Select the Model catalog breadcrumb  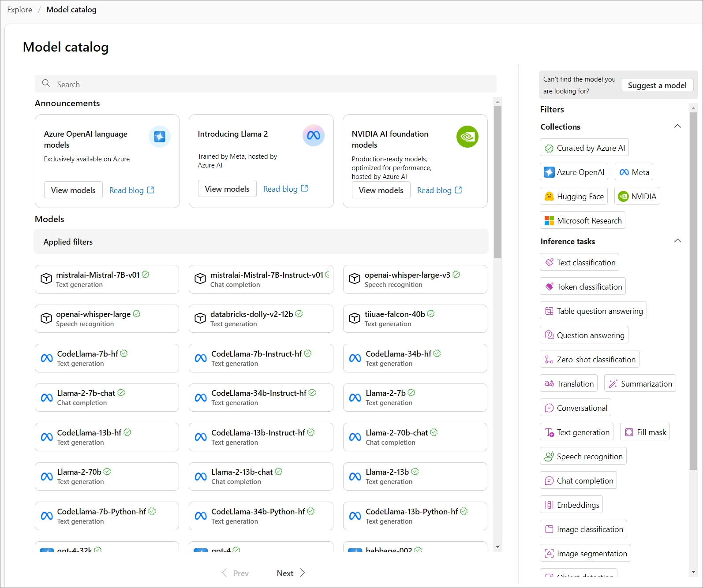pyautogui.click(x=71, y=10)
